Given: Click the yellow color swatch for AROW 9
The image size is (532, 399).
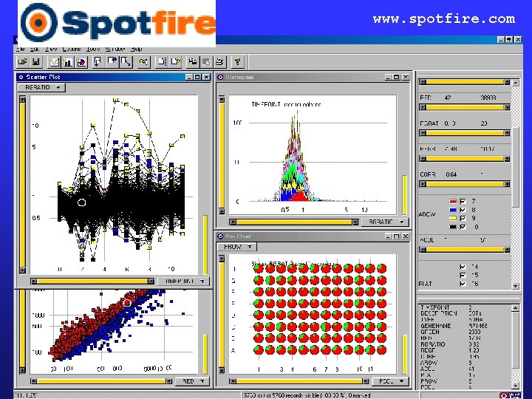Looking at the screenshot, I should tap(453, 219).
